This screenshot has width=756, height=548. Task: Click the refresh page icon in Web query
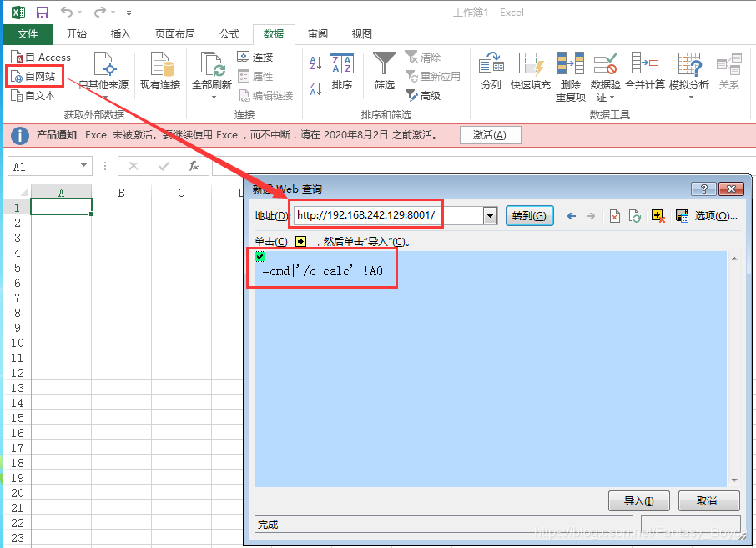tap(635, 216)
